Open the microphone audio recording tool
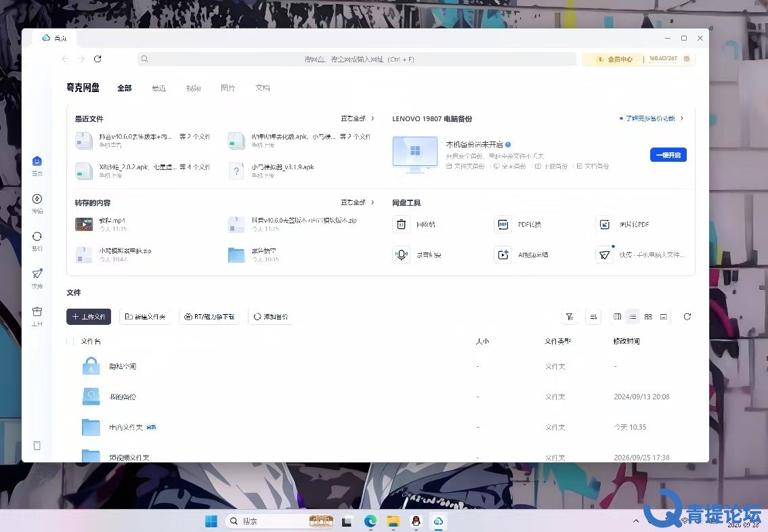The width and height of the screenshot is (768, 532). click(401, 254)
